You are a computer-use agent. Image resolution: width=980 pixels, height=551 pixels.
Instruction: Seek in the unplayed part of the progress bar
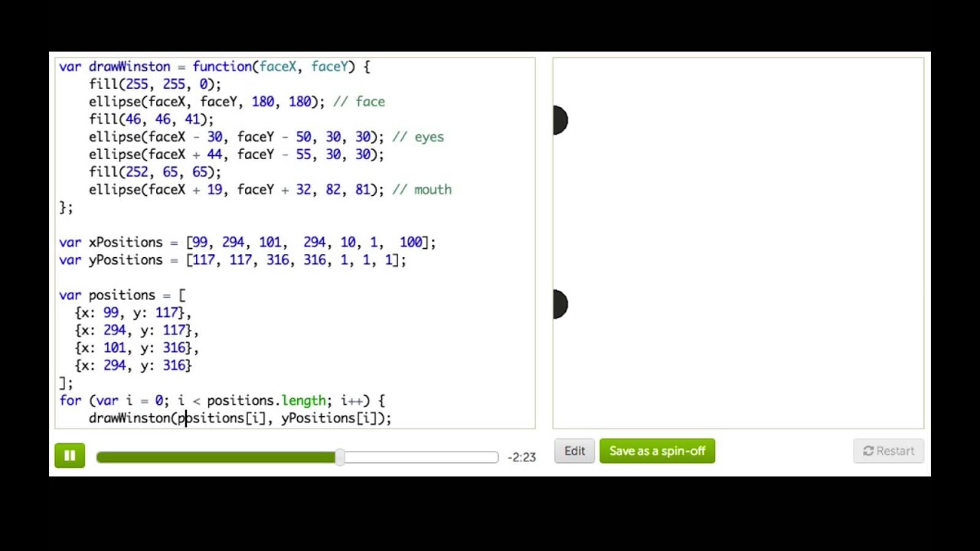click(421, 457)
